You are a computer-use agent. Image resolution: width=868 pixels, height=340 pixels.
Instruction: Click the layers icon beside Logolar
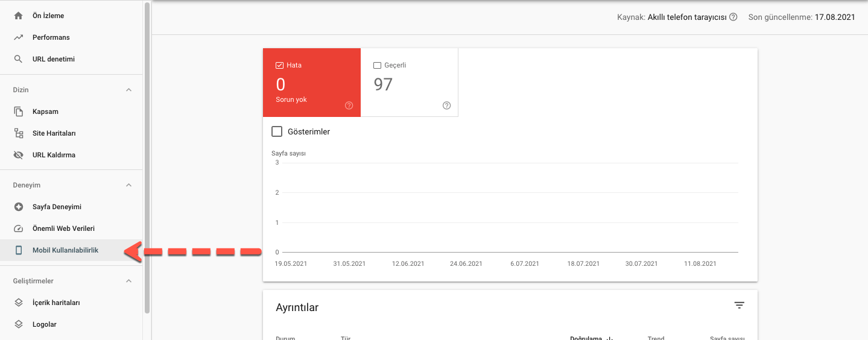[18, 324]
